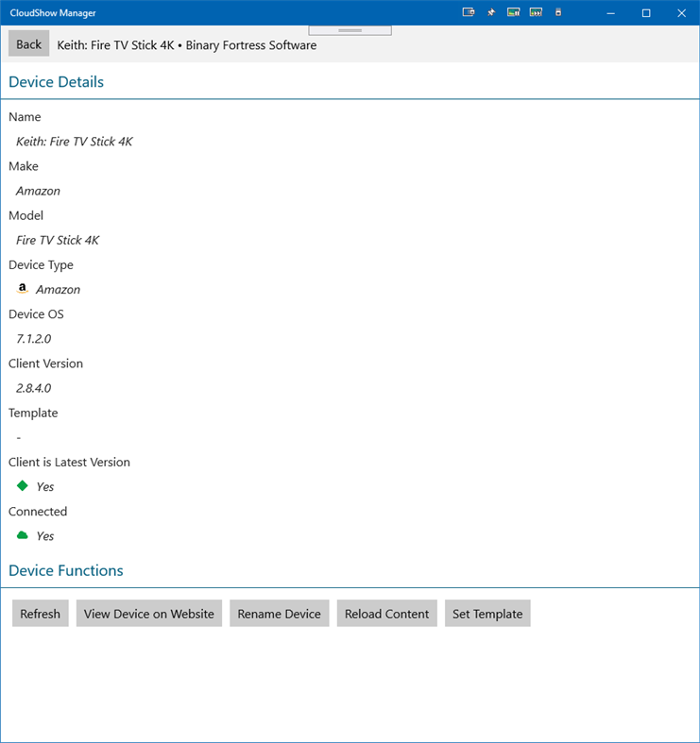Open View Device on Website
Viewport: 700px width, 743px height.
pos(149,613)
